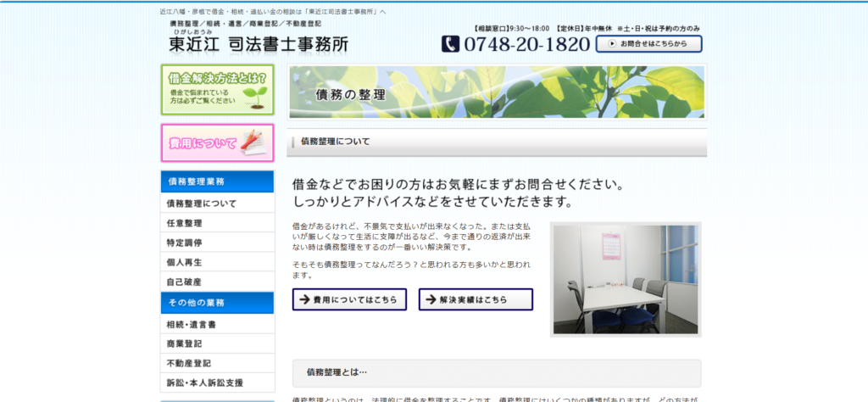Select 任意整理 in sidebar menu
This screenshot has height=402, width=868.
pyautogui.click(x=217, y=223)
